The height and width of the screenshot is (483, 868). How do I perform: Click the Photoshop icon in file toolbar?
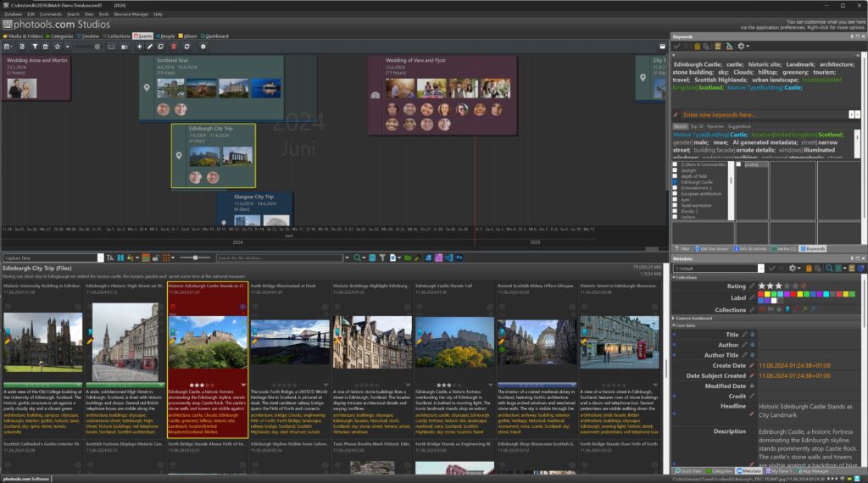459,258
